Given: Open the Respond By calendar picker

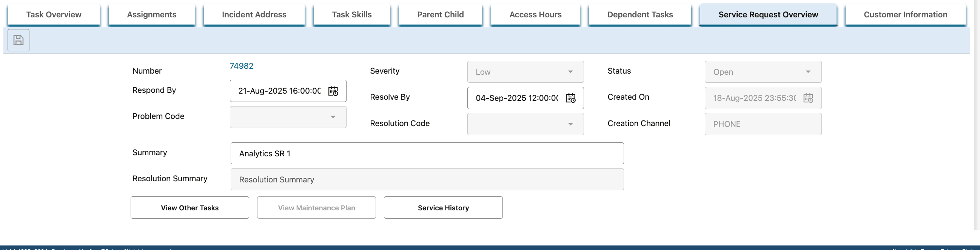Looking at the screenshot, I should click(333, 91).
